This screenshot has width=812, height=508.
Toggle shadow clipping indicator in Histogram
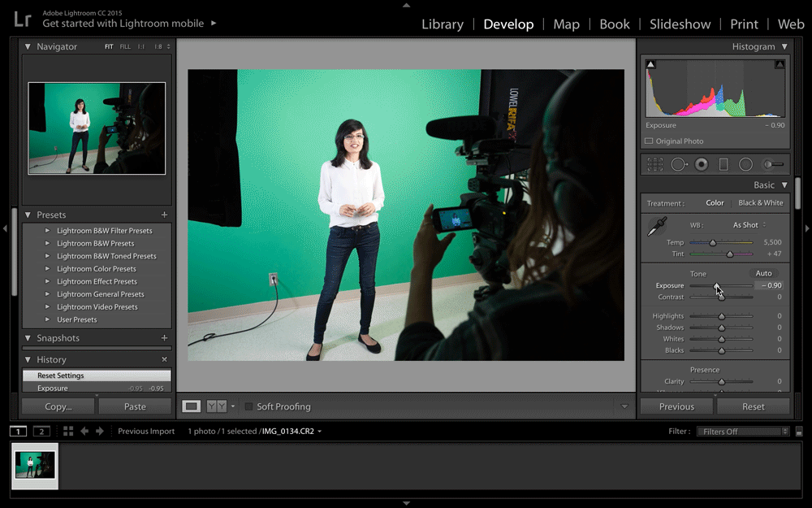(x=651, y=64)
